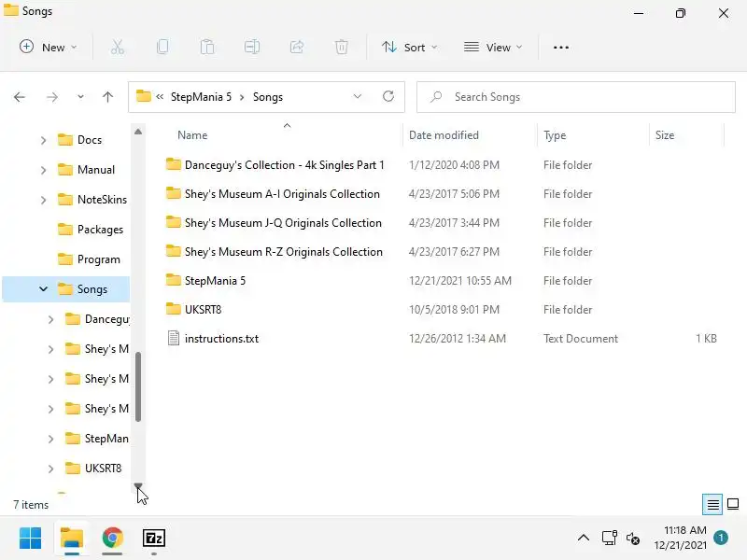The image size is (747, 560).
Task: Click the Rename icon in the toolbar
Action: [252, 48]
